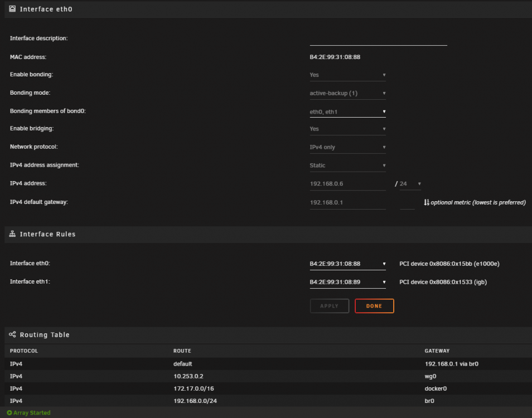
Task: Click the 'Interface eth1:' label
Action: tap(30, 281)
